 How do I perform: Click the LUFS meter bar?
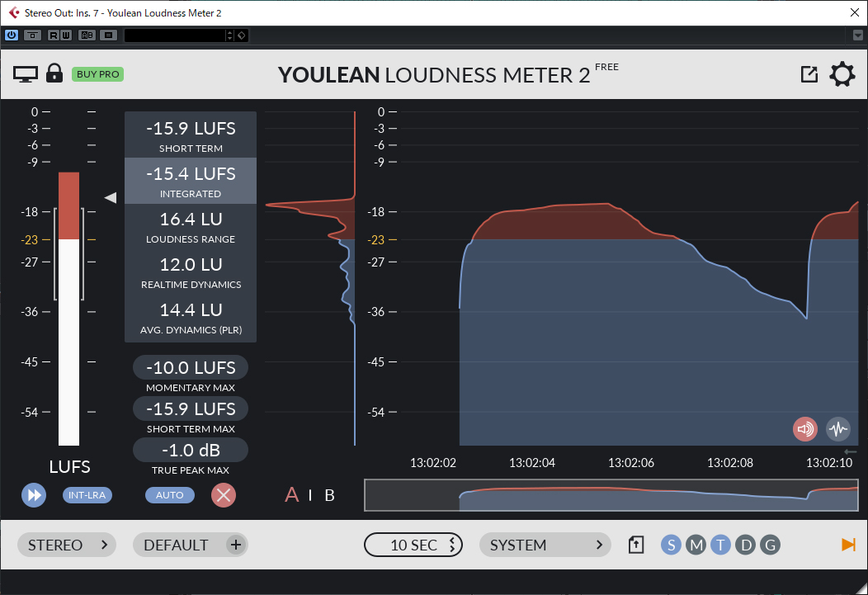68,309
